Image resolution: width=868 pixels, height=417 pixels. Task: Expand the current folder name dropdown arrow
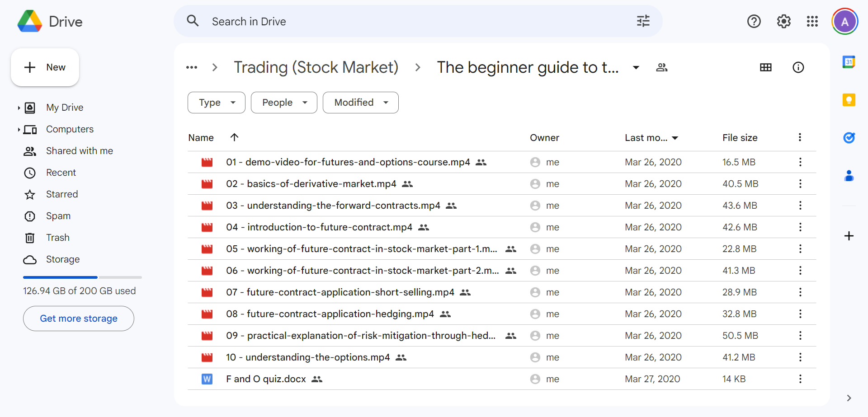tap(636, 68)
